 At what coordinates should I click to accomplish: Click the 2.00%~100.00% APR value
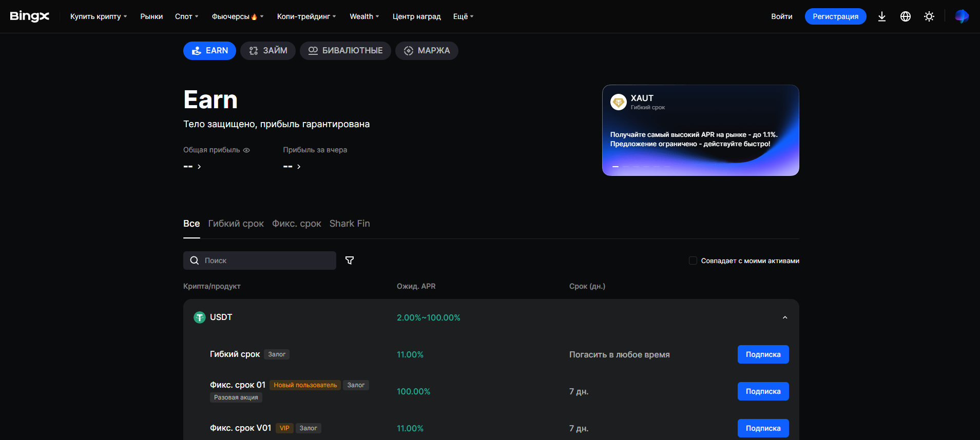(x=429, y=318)
